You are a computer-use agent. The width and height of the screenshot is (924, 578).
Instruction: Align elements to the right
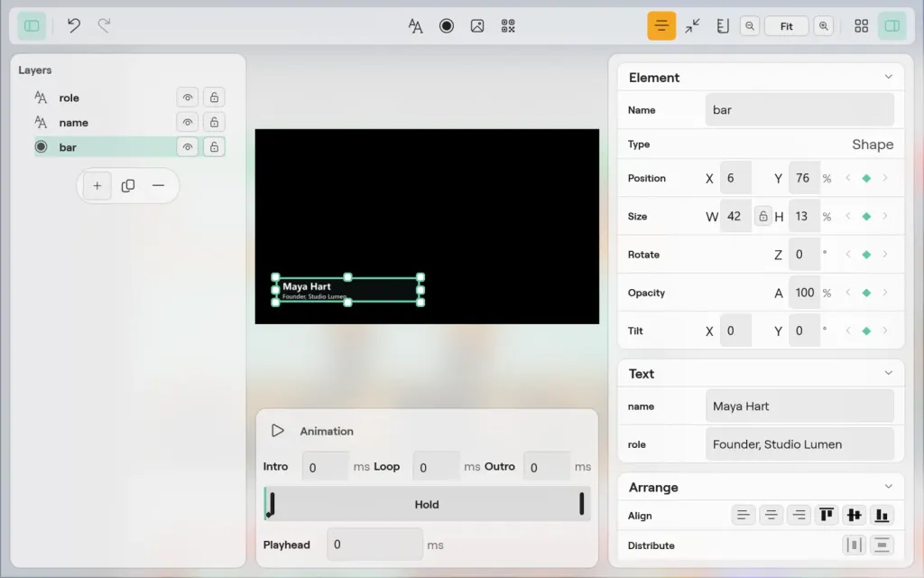[x=799, y=516]
